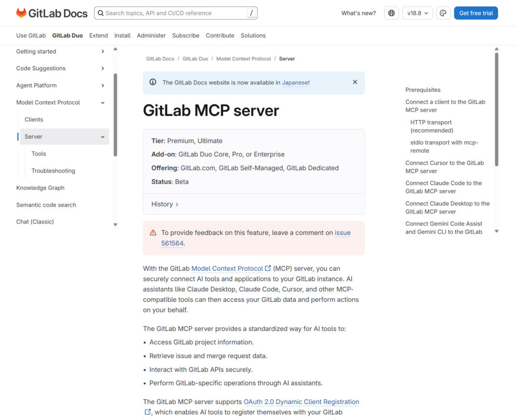Open the v18.8 version dropdown
The height and width of the screenshot is (420, 516).
pos(418,13)
